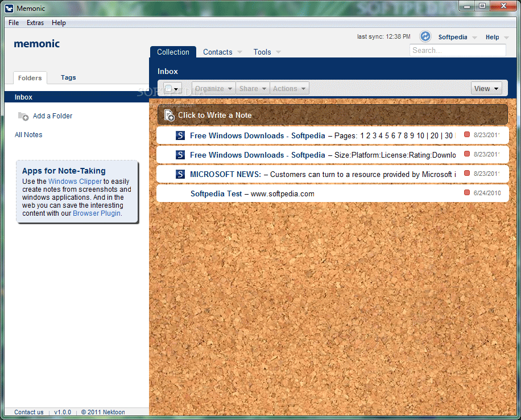Click red marker on MICROSOFT NEWS note
The height and width of the screenshot is (420, 521).
click(x=467, y=173)
